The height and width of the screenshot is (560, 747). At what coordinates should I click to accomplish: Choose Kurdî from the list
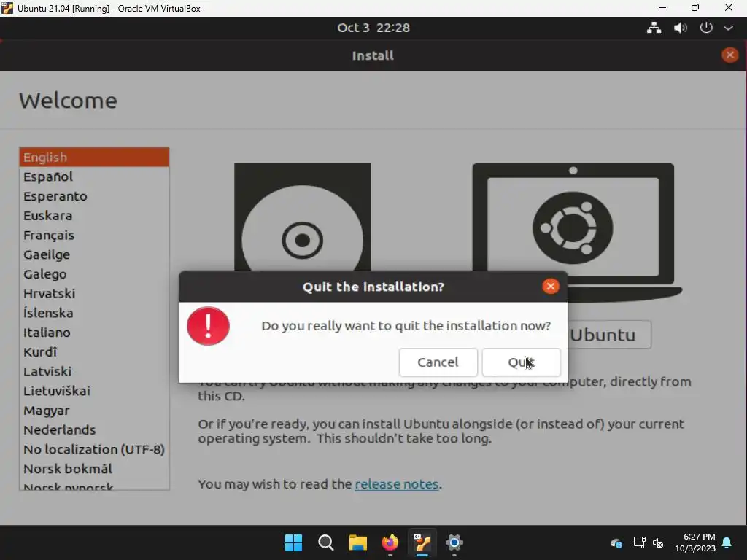coord(94,352)
